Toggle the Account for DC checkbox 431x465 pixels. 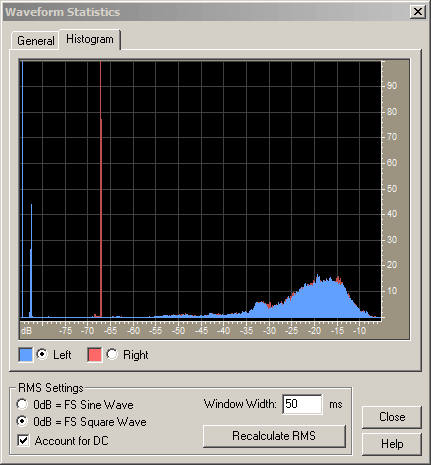[x=23, y=440]
